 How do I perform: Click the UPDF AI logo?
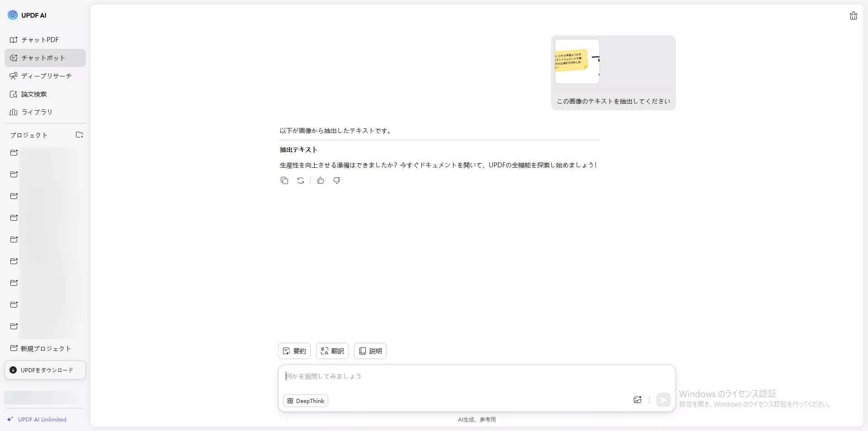27,15
